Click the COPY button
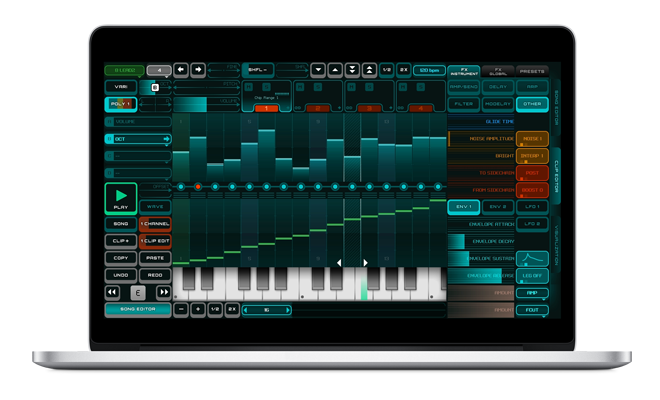The image size is (660, 400). point(121,258)
